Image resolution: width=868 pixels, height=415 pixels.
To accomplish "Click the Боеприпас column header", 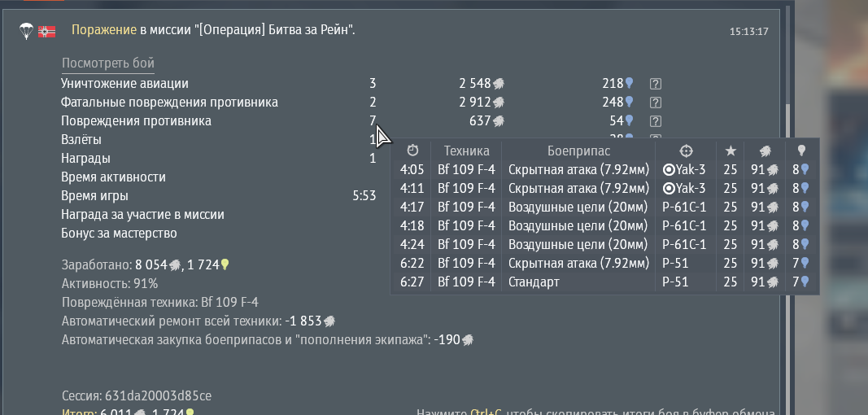I will point(578,151).
